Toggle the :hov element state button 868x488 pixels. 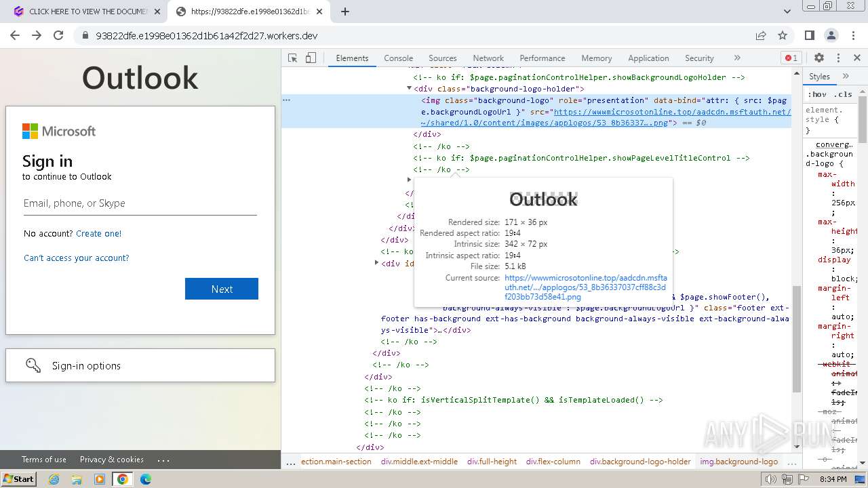click(817, 94)
